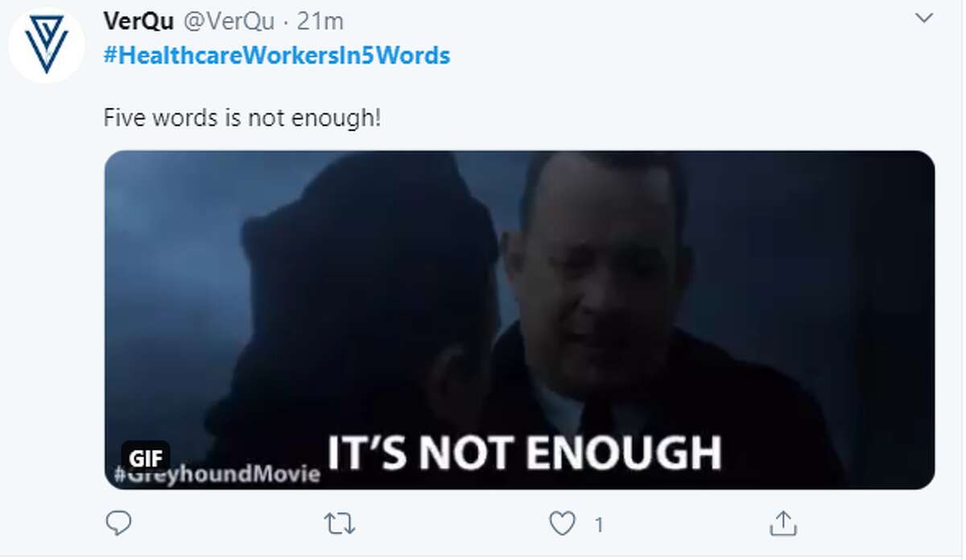The height and width of the screenshot is (560, 966).
Task: Click the VerQu display name
Action: click(138, 22)
